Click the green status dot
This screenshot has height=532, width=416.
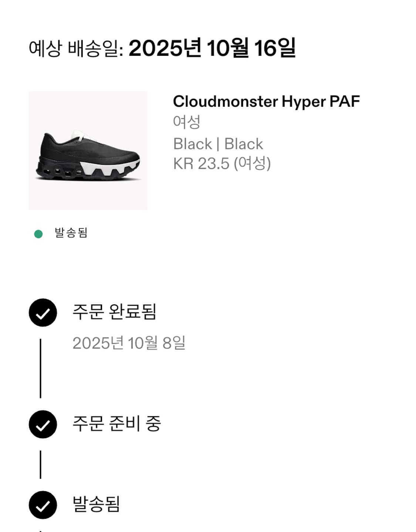coord(38,234)
